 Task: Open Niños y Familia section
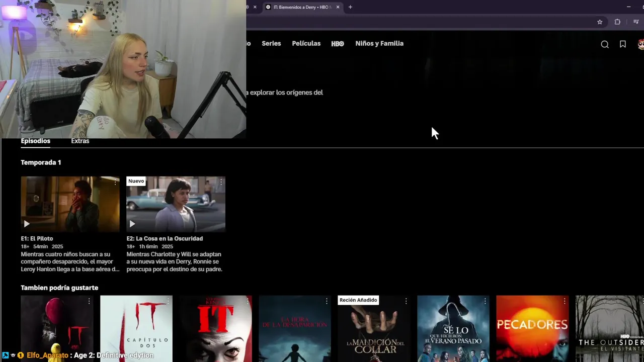point(379,44)
